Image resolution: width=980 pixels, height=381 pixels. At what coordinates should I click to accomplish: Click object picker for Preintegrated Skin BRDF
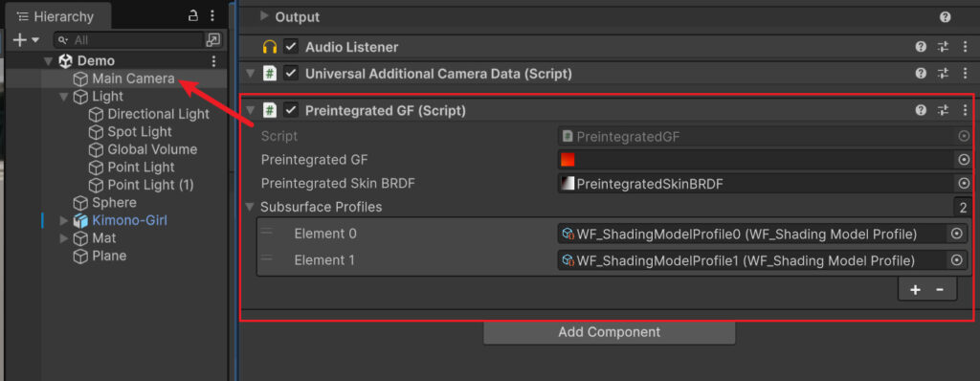[963, 184]
